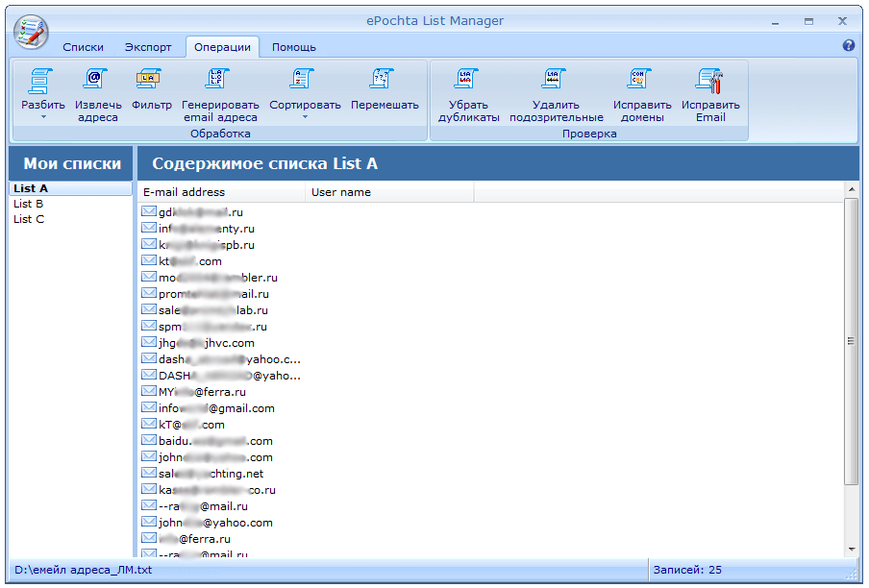Click the envelope icon of jhvc.com row
Viewport: 869px width, 588px height.
(x=149, y=342)
